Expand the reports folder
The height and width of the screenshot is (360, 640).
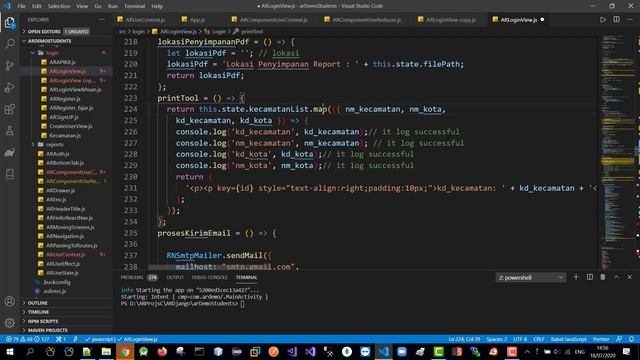67,144
